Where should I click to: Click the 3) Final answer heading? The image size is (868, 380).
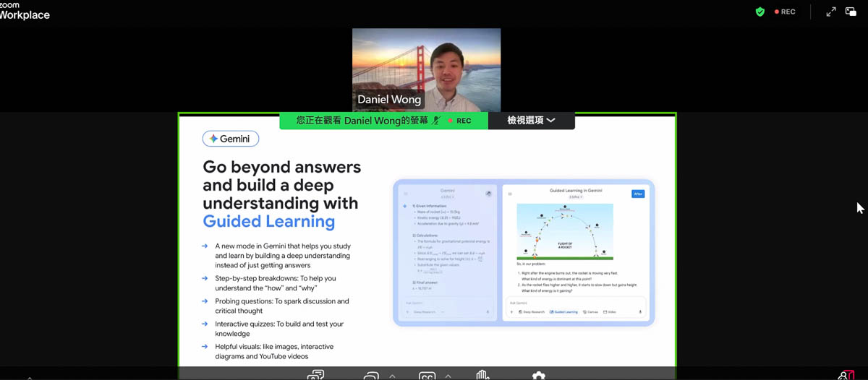426,282
